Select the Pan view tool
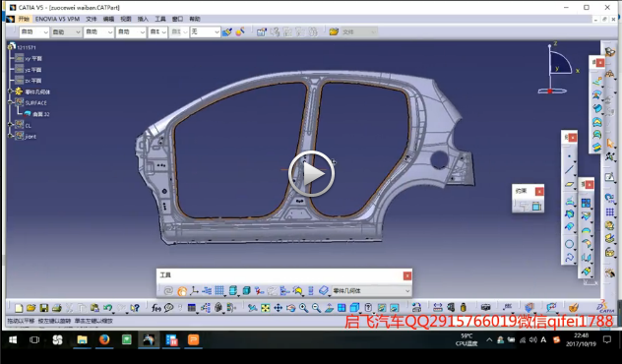622x364 pixels. 279,308
